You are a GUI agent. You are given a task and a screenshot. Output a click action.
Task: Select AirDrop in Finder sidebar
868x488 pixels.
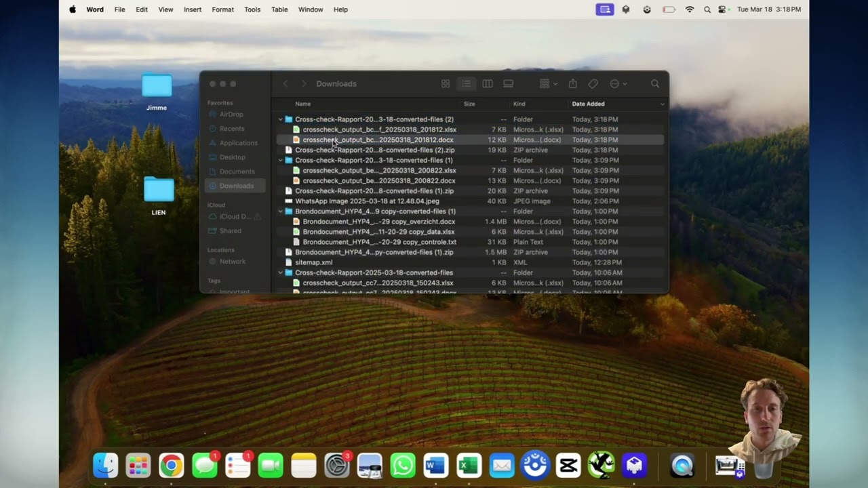(231, 115)
